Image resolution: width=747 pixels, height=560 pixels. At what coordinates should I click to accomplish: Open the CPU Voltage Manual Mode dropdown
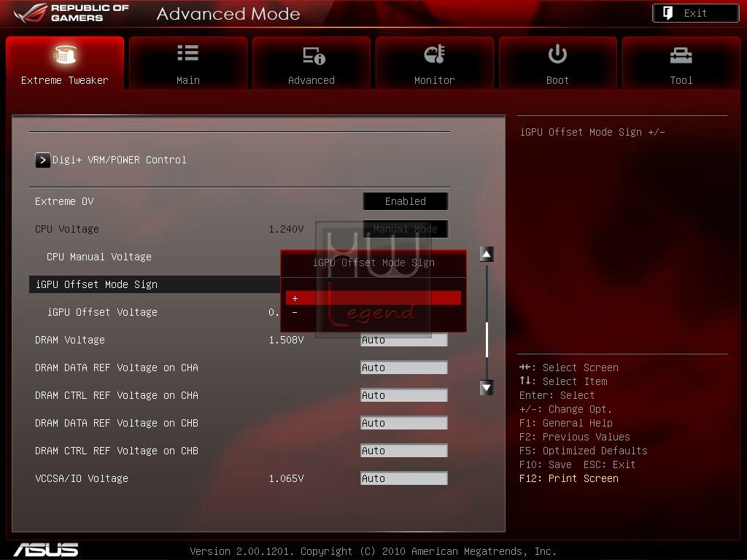point(405,229)
